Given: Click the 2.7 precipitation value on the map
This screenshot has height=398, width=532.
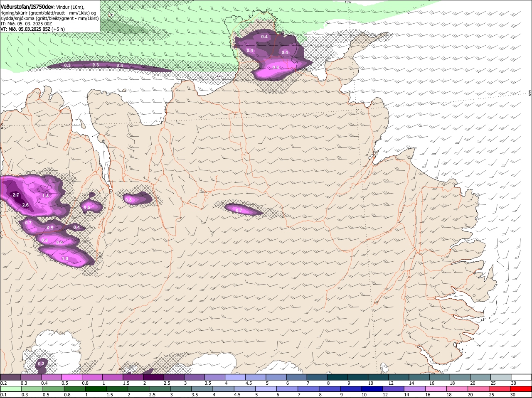Looking at the screenshot, I should click(x=16, y=195).
